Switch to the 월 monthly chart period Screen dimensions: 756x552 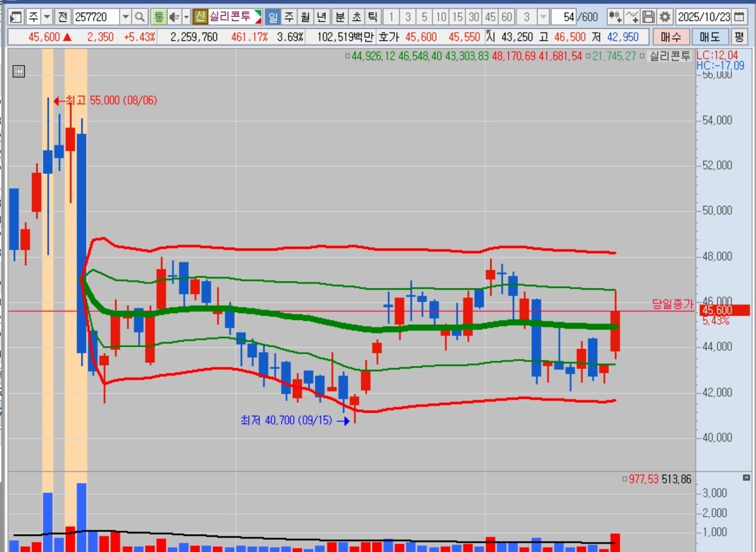click(306, 17)
